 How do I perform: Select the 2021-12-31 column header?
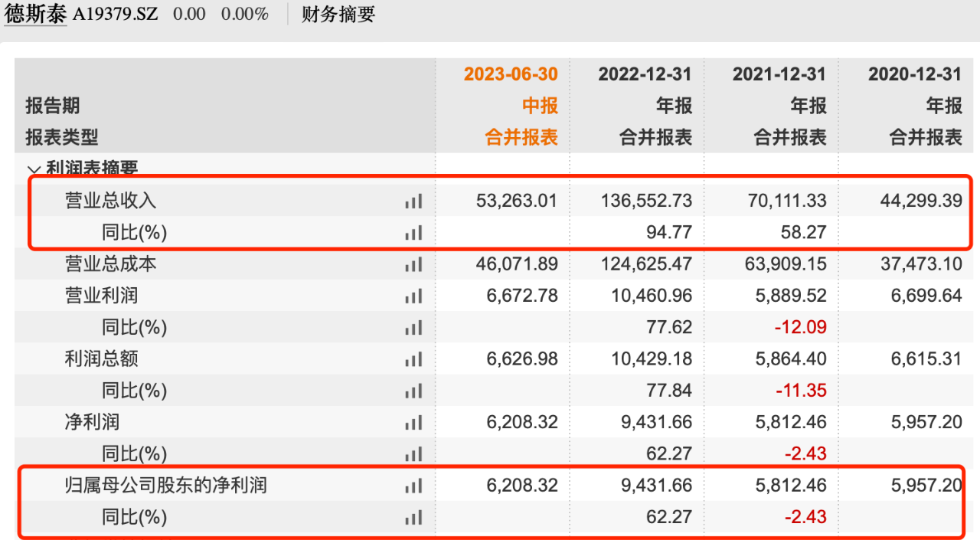coord(779,74)
